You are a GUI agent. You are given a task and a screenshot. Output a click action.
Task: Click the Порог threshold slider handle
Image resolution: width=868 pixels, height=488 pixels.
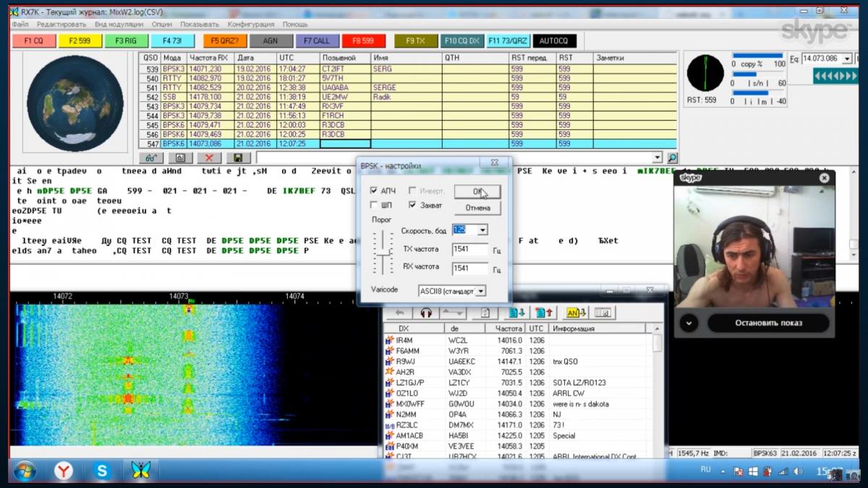click(x=381, y=253)
